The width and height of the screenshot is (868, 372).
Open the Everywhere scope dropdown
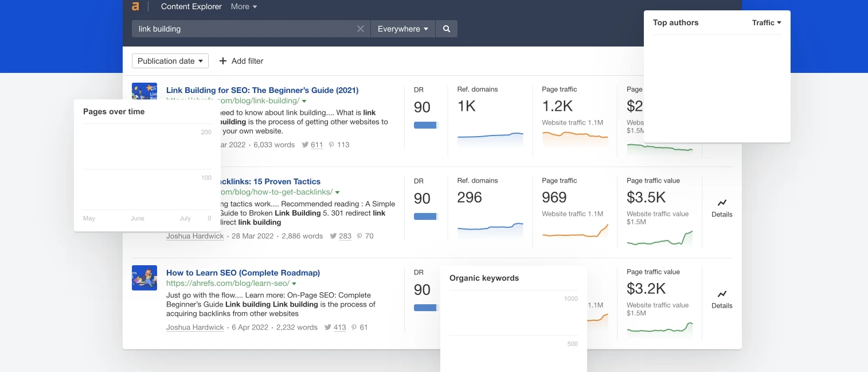pyautogui.click(x=403, y=29)
